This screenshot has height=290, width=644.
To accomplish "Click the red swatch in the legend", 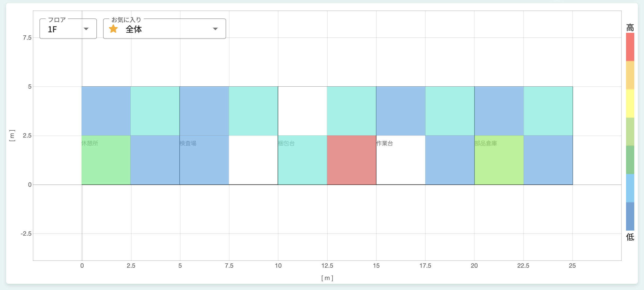I will tap(630, 47).
